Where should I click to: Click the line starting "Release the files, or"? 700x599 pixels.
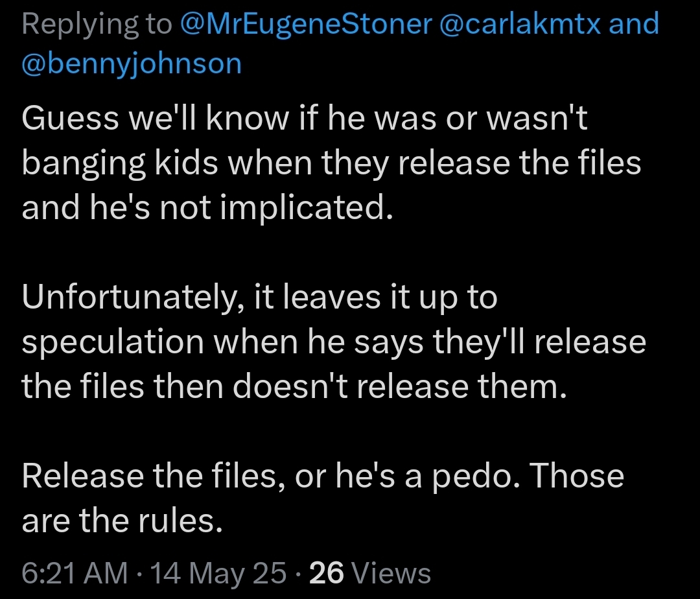(323, 476)
